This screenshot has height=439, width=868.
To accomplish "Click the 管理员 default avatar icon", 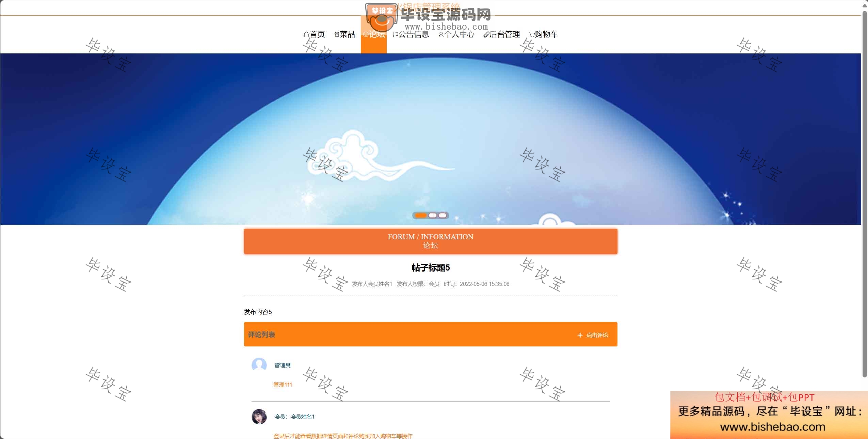I will pos(259,365).
